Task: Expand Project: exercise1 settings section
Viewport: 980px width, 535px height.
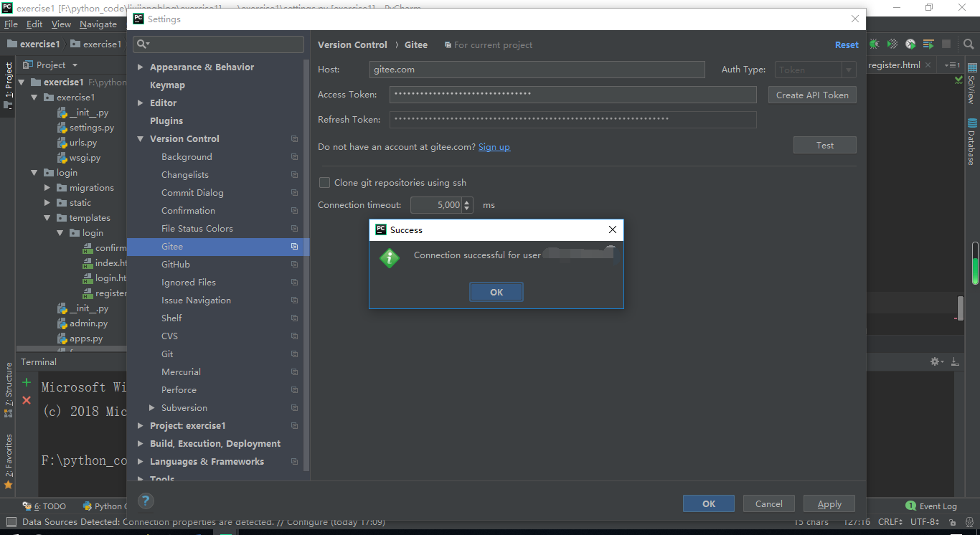Action: [140, 426]
